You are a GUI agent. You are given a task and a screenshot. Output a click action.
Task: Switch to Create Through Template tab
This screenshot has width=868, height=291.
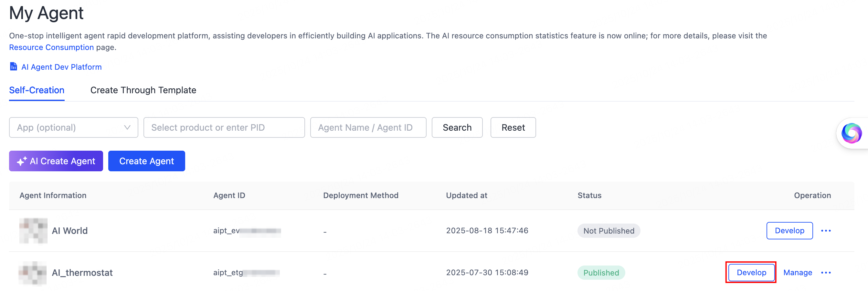[x=143, y=90]
